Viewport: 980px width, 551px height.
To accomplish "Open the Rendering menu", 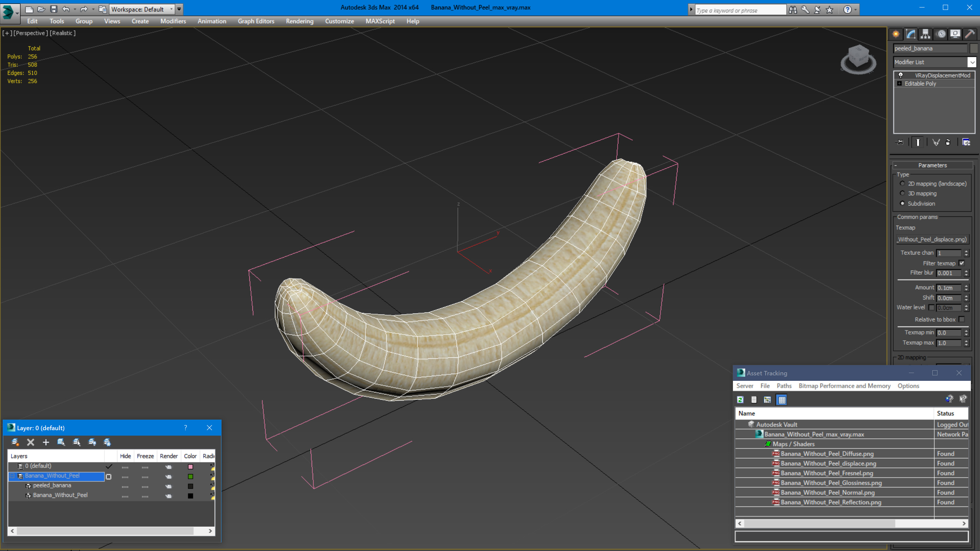I will (x=300, y=21).
